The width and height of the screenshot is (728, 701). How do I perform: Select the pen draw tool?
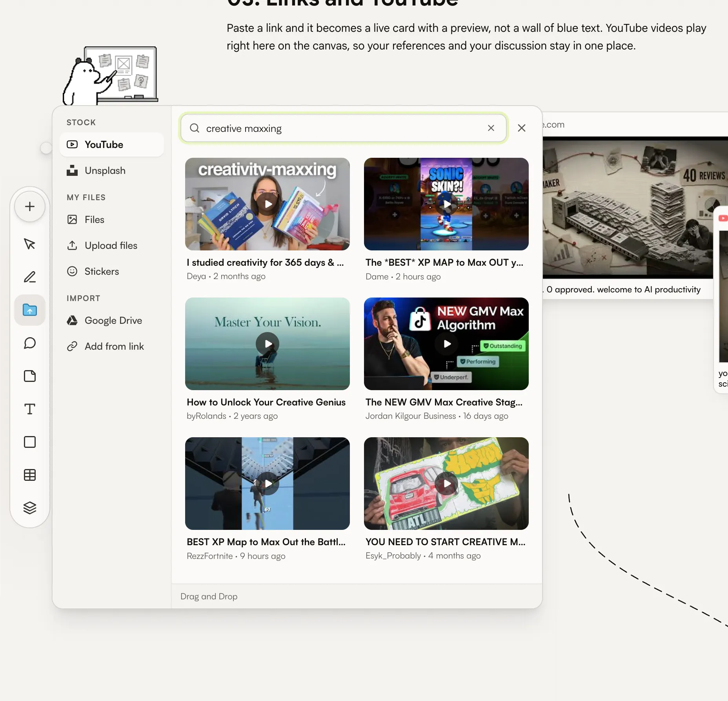(30, 277)
